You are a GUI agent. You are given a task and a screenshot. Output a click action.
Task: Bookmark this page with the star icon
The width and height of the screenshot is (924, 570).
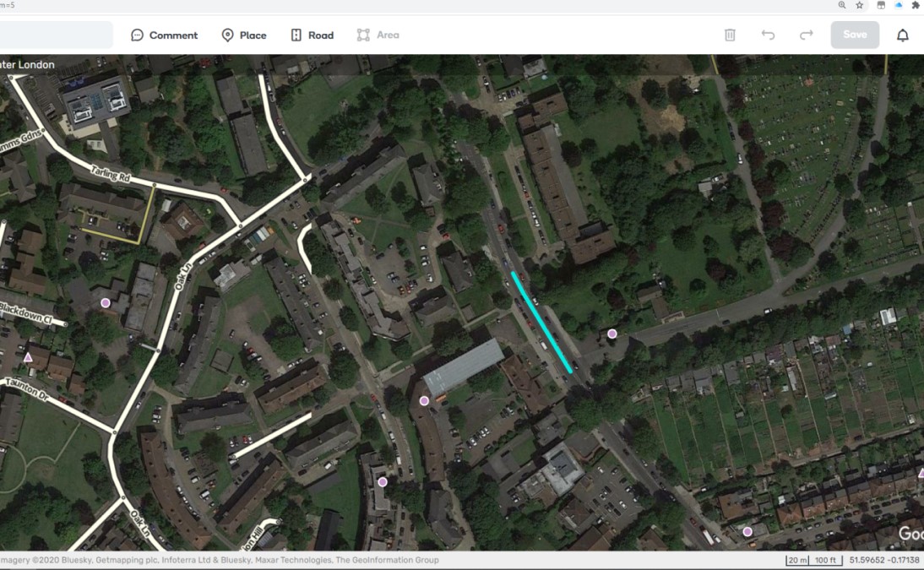point(859,5)
